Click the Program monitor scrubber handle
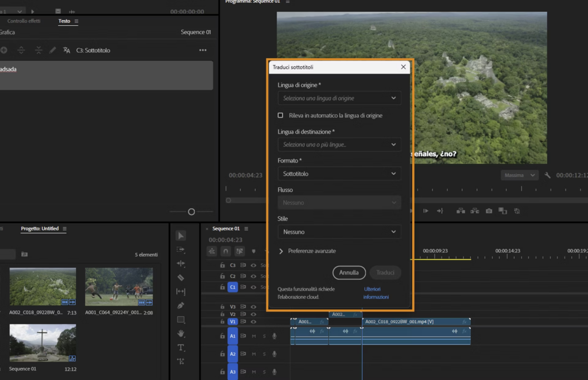The width and height of the screenshot is (588, 380). click(228, 201)
